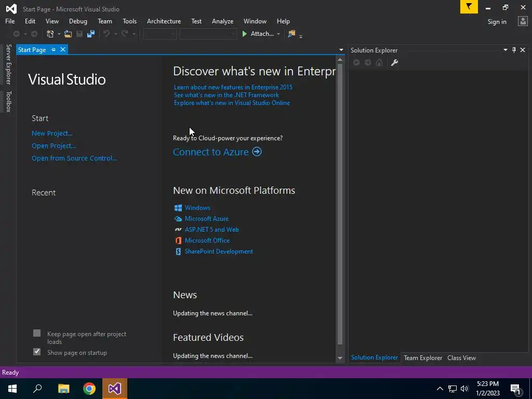Click the Connect to Azure arrow circle icon
This screenshot has height=399, width=532.
tap(257, 152)
